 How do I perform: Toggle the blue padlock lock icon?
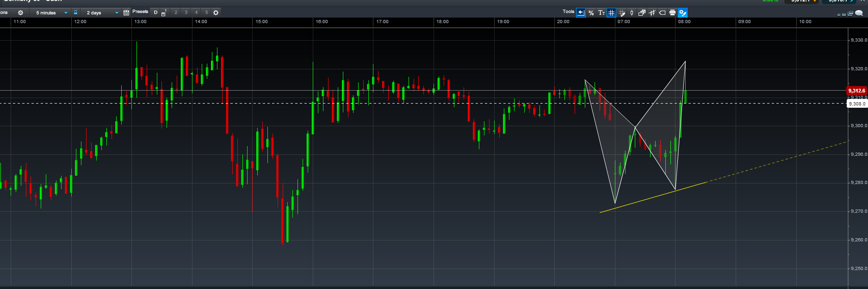[75, 12]
